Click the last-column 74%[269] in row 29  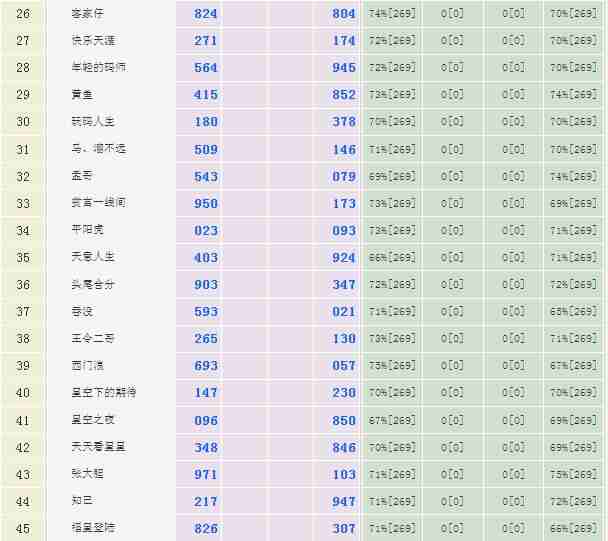click(x=574, y=95)
